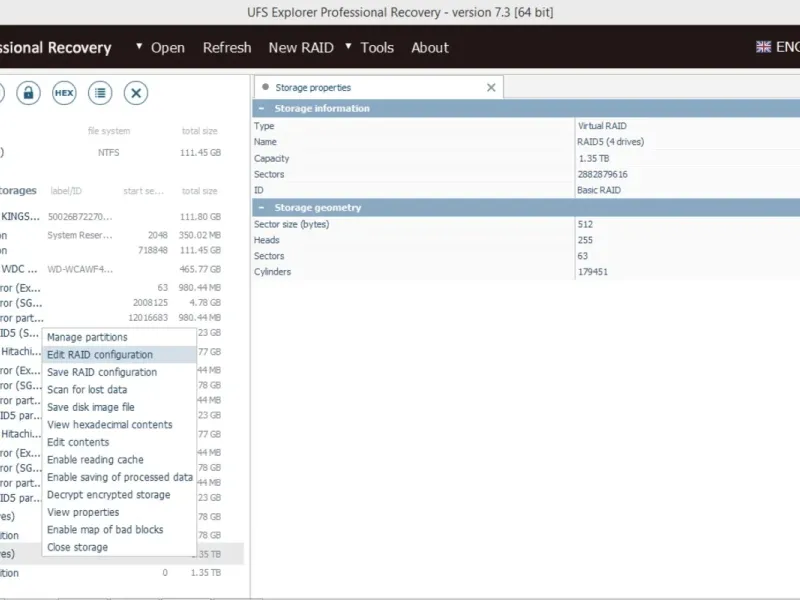Choose Decrypt encrypted storage
The width and height of the screenshot is (800, 600).
[119, 495]
